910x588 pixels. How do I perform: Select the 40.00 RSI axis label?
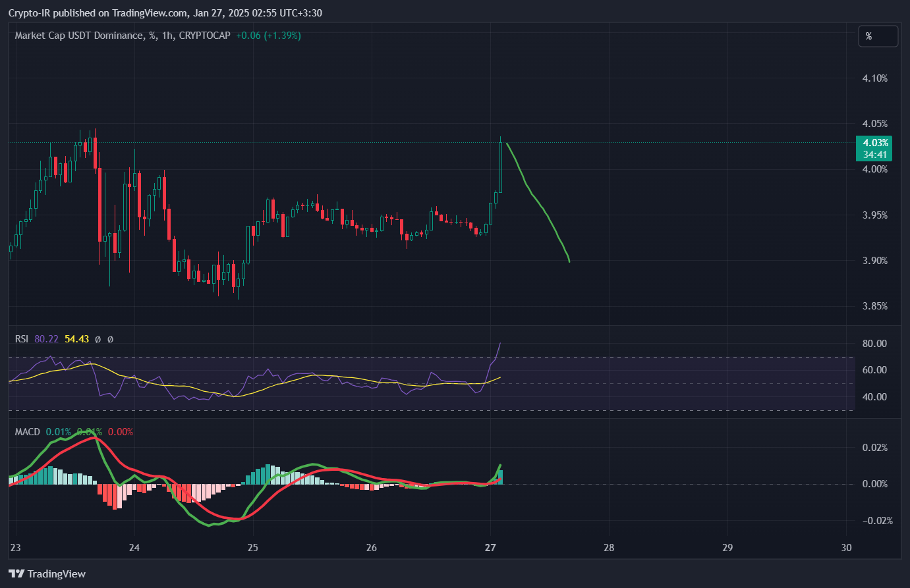[x=874, y=397]
